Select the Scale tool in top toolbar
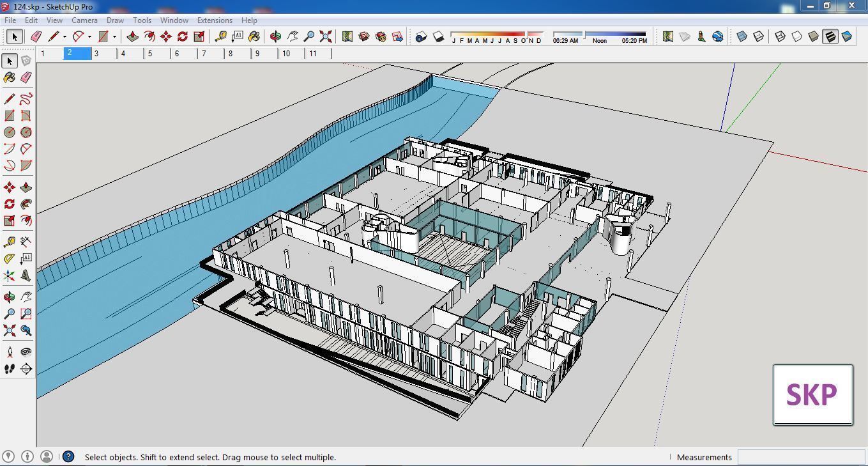The height and width of the screenshot is (466, 868). pos(199,36)
